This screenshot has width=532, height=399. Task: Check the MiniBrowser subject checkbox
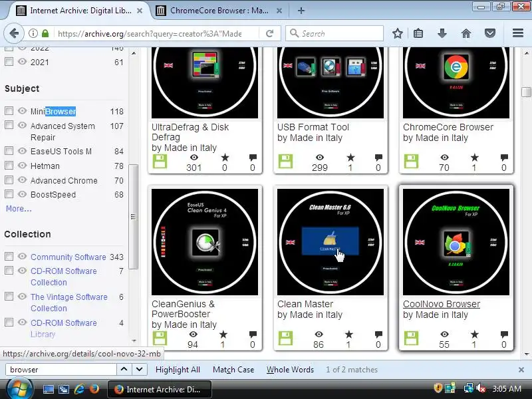tap(9, 111)
